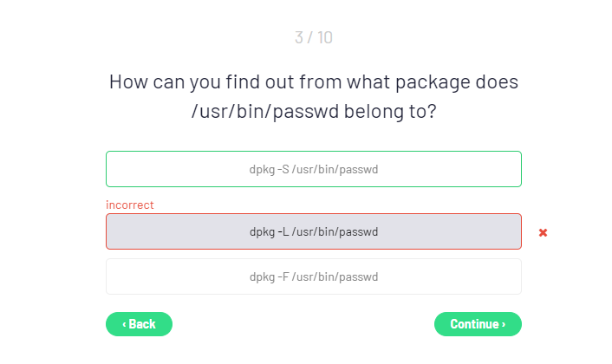Viewport: 612px width, 364px height.
Task: Go to the previous question with Back
Action: tap(139, 324)
